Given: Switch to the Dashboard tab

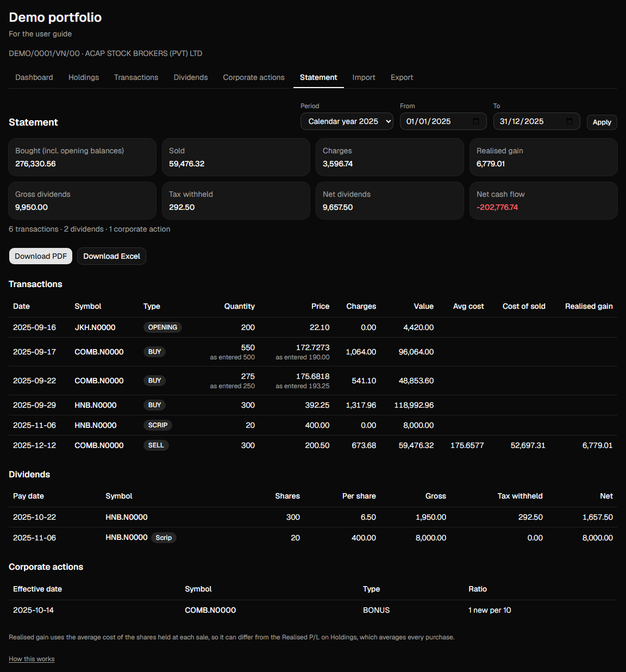Looking at the screenshot, I should click(x=34, y=77).
